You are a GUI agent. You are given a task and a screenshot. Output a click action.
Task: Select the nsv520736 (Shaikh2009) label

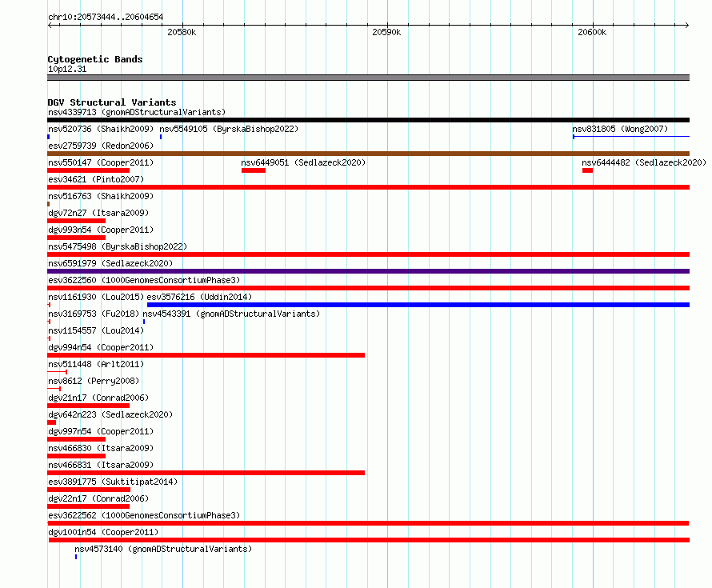101,129
